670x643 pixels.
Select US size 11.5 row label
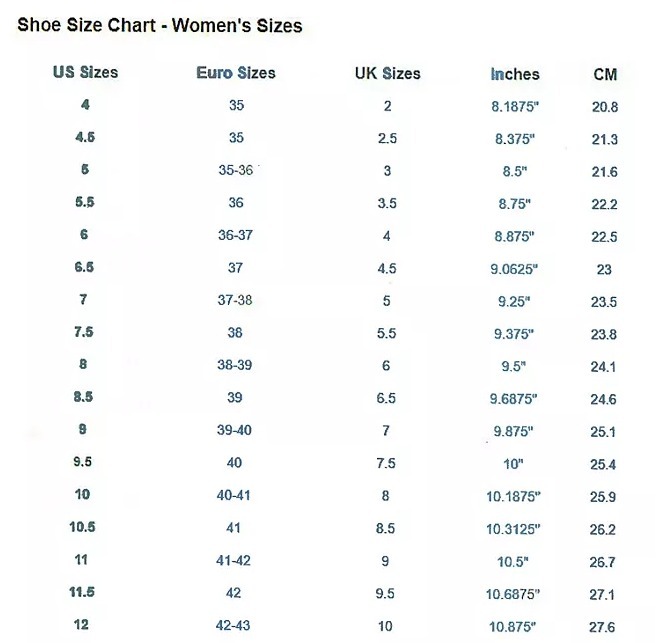85,593
